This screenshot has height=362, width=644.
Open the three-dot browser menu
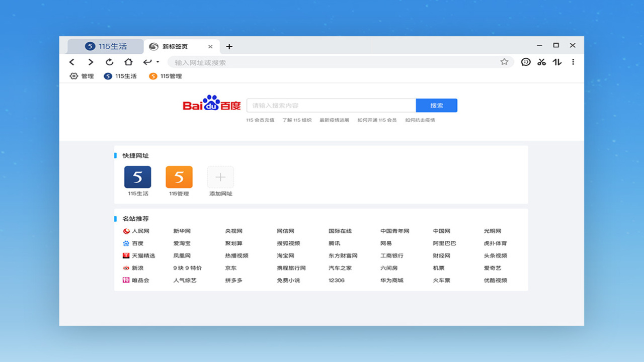point(573,62)
